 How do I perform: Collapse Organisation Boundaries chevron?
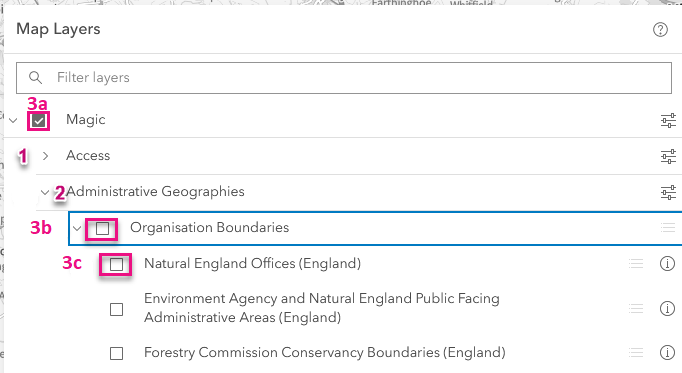click(77, 228)
